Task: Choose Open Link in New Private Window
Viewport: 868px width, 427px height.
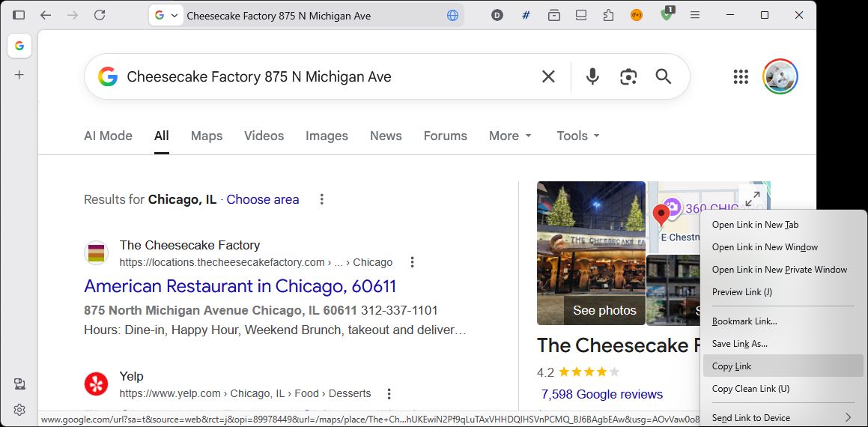Action: click(779, 270)
